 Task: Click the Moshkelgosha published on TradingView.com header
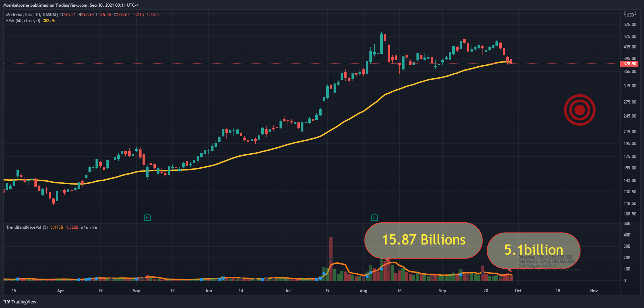point(71,5)
